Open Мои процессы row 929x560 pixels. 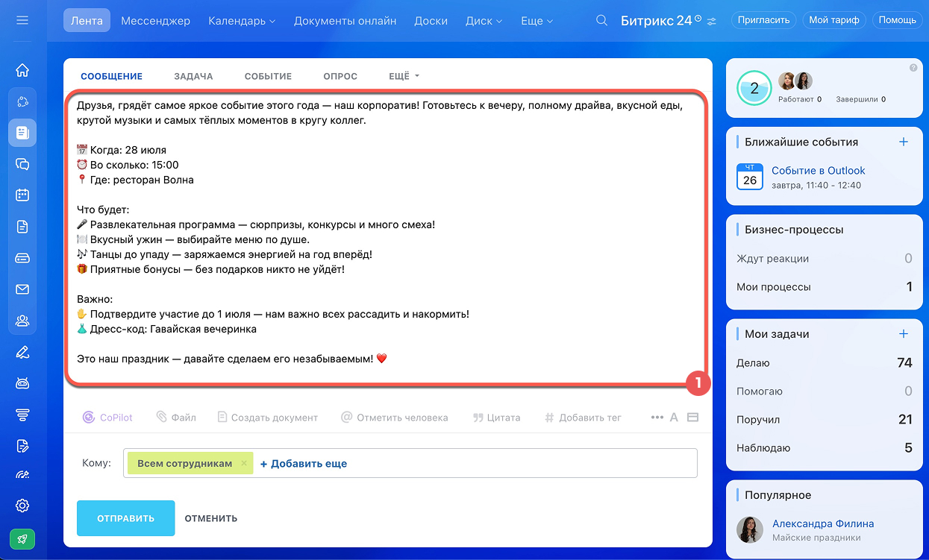point(825,287)
